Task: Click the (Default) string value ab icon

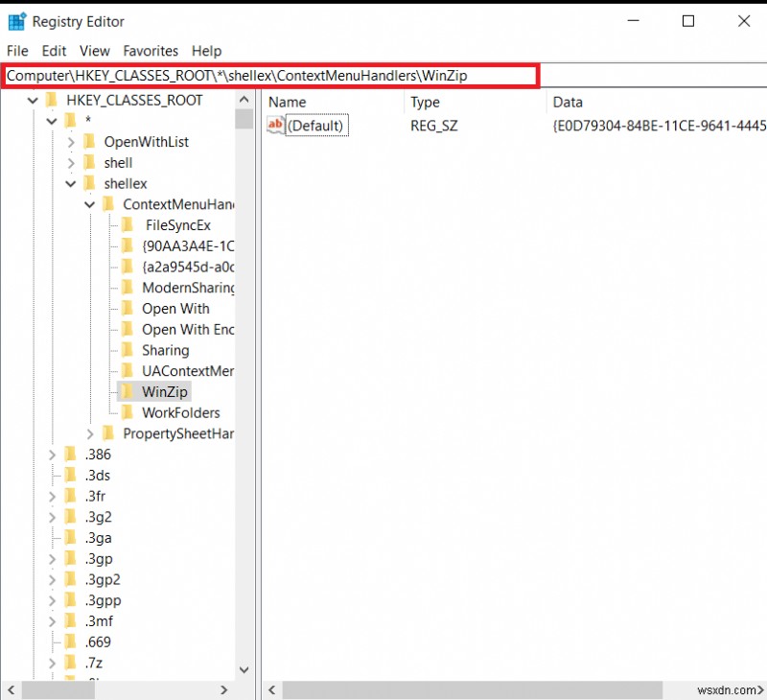Action: [275, 126]
